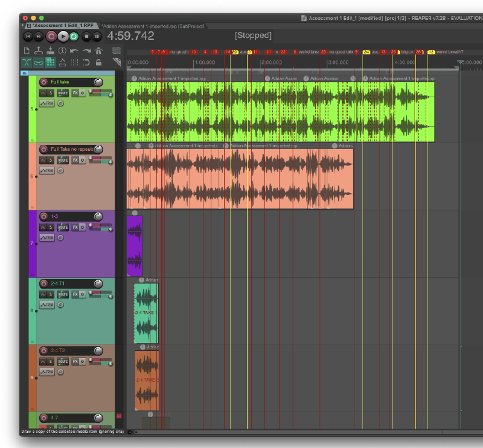The image size is (483, 448).
Task: Select the 2-4 TAKE 1 media item
Action: (146, 313)
